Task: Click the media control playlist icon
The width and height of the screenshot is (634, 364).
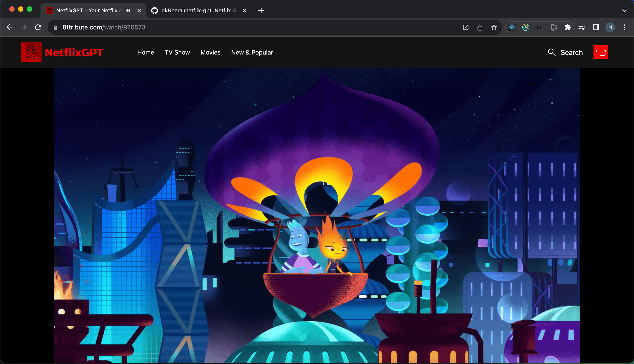Action: [582, 27]
